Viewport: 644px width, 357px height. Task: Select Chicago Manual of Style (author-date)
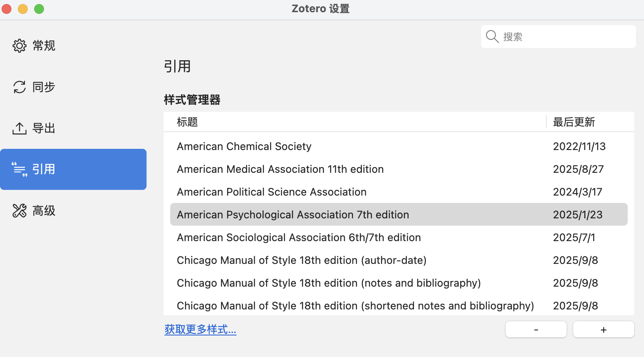pyautogui.click(x=302, y=260)
